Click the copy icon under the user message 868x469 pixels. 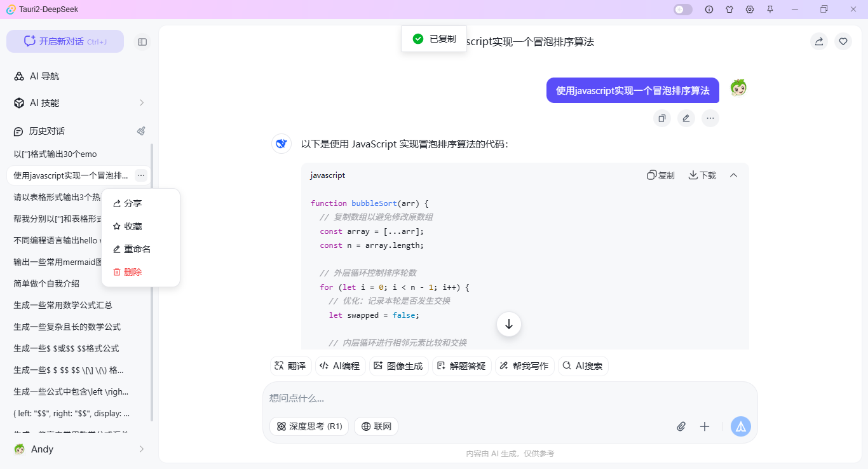coord(661,118)
